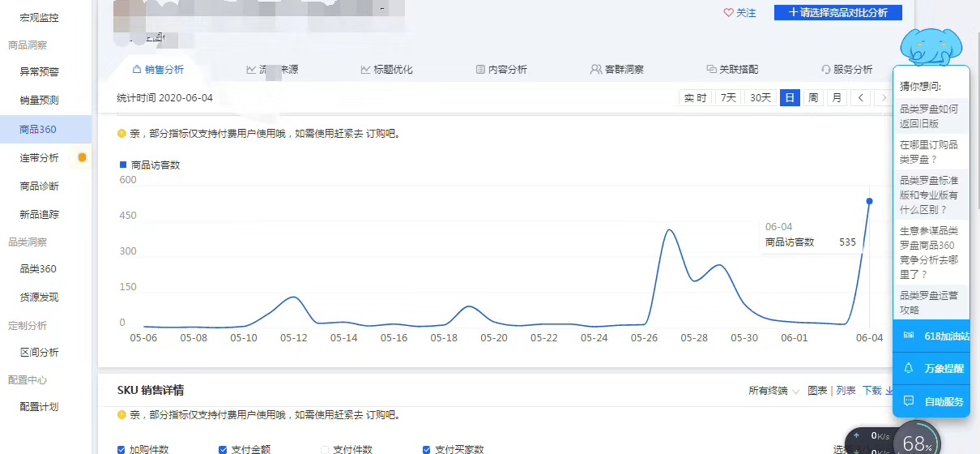Click the 请选择竞品对比分析 button

coord(838,12)
